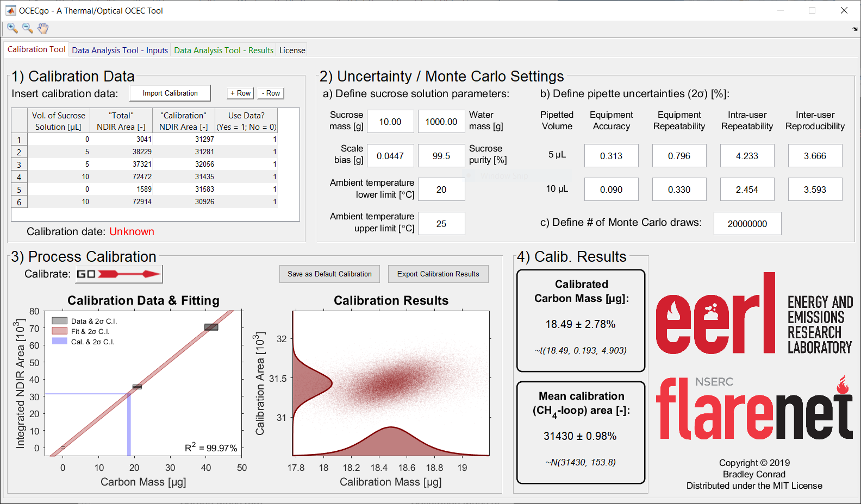This screenshot has height=504, width=861.
Task: Edit the scale bias field 0.0447
Action: 390,156
